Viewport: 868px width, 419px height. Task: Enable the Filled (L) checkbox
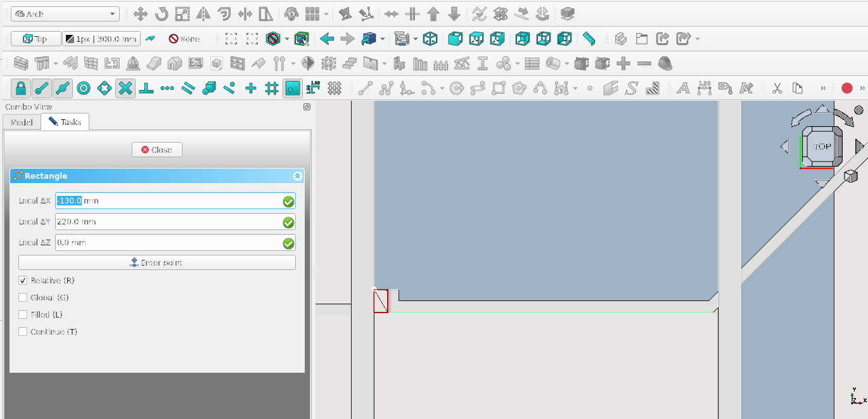pyautogui.click(x=23, y=314)
